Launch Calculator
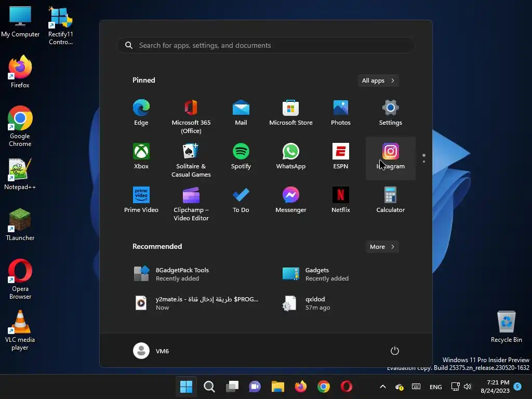Image resolution: width=532 pixels, height=399 pixels. (391, 200)
